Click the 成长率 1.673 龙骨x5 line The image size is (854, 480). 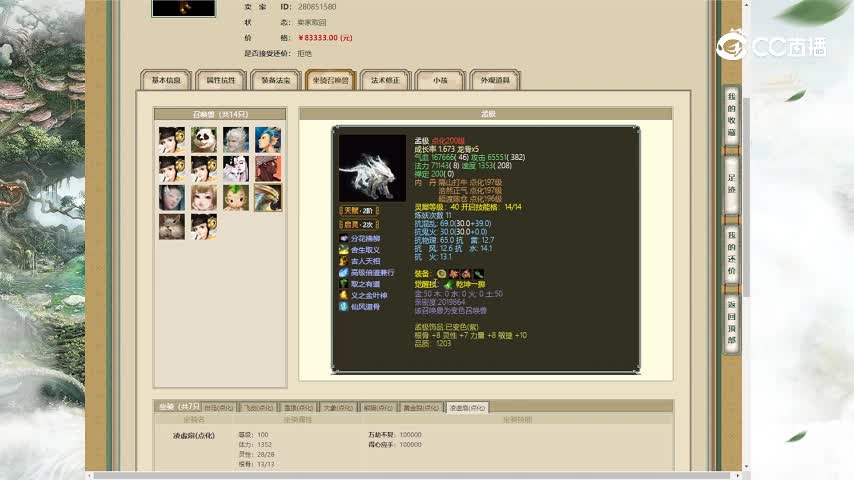[x=447, y=149]
